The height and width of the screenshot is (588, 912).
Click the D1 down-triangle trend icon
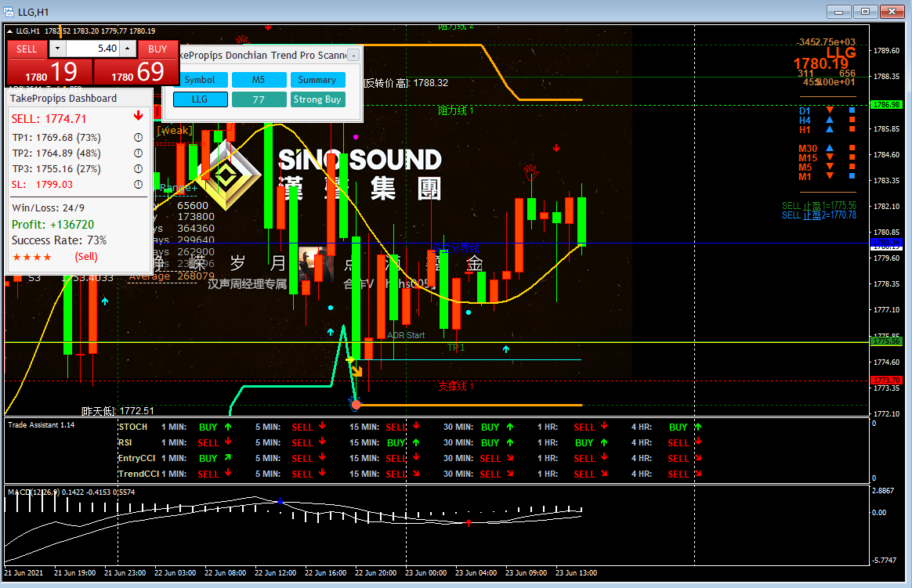(x=830, y=110)
